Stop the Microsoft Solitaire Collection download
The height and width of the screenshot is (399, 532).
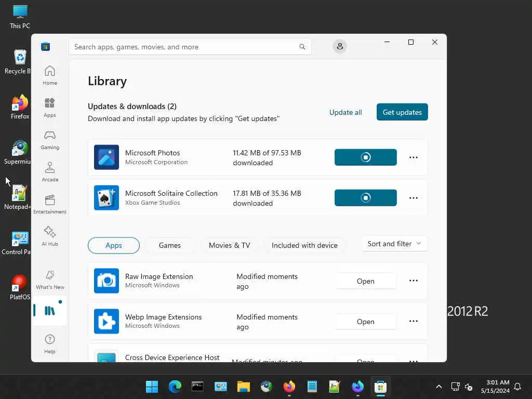pyautogui.click(x=365, y=198)
